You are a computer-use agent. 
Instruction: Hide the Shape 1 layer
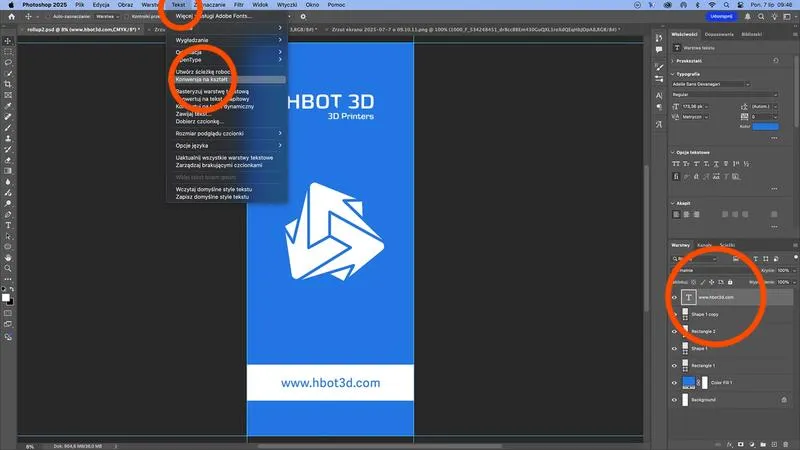[x=674, y=348]
